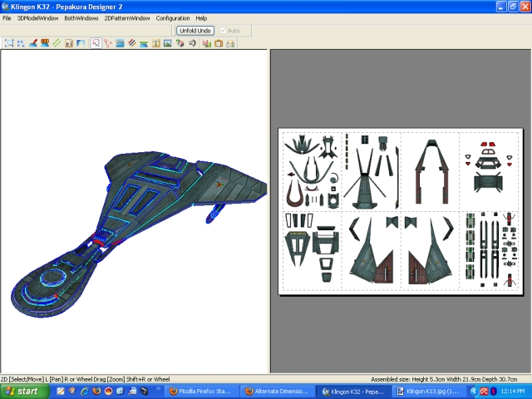532x399 pixels.
Task: Open the Configuration menu
Action: 173,18
